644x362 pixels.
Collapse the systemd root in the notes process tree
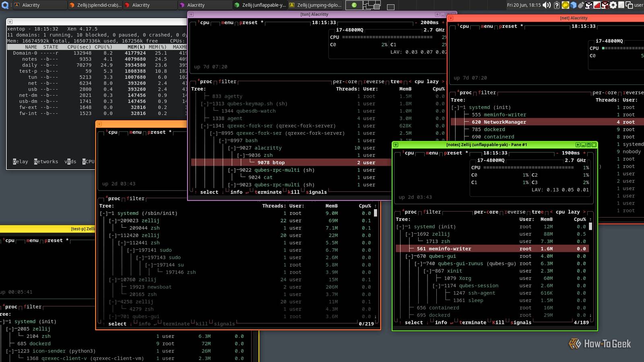(x=400, y=226)
